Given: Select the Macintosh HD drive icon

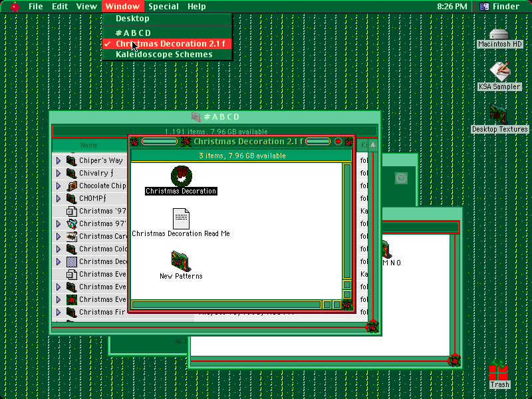Looking at the screenshot, I should pyautogui.click(x=499, y=35).
